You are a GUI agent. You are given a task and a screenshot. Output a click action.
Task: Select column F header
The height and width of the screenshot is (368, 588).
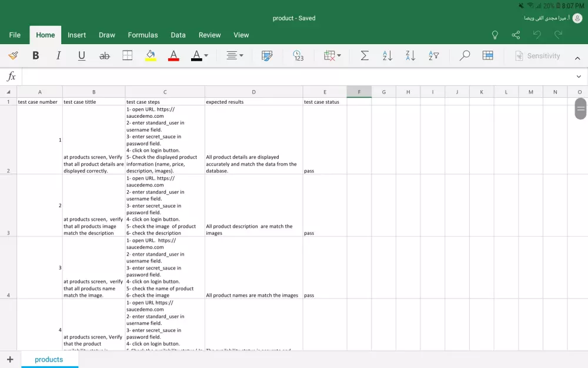point(359,92)
